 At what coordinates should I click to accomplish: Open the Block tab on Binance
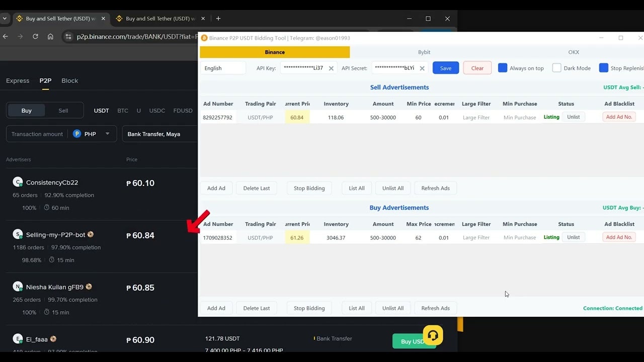coord(70,80)
